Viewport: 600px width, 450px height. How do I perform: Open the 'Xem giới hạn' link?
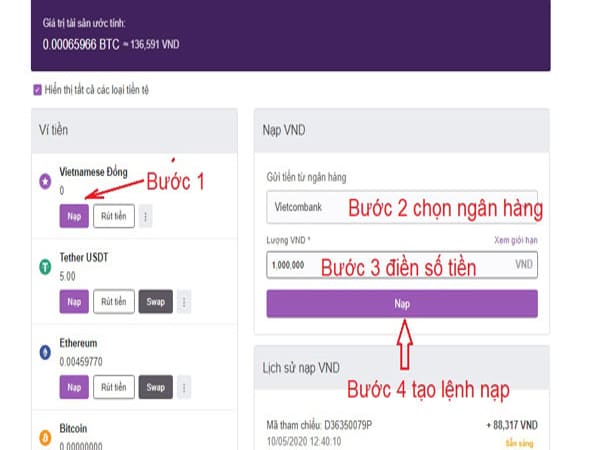pos(516,240)
